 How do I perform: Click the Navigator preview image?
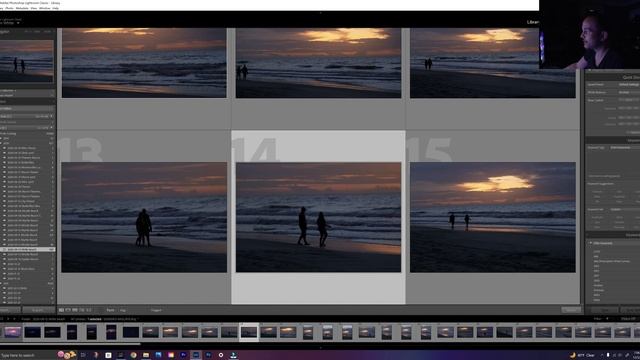[27, 62]
